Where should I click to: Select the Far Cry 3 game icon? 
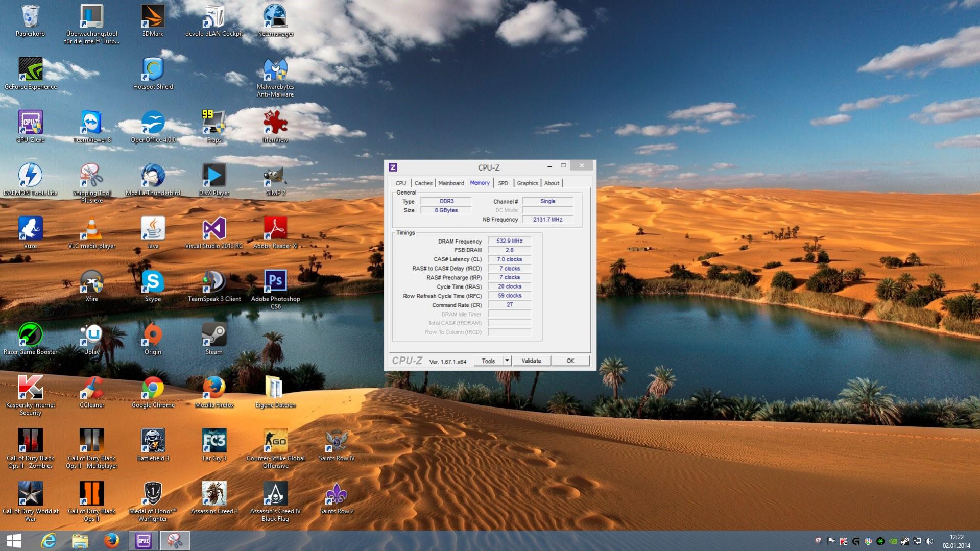click(x=214, y=446)
